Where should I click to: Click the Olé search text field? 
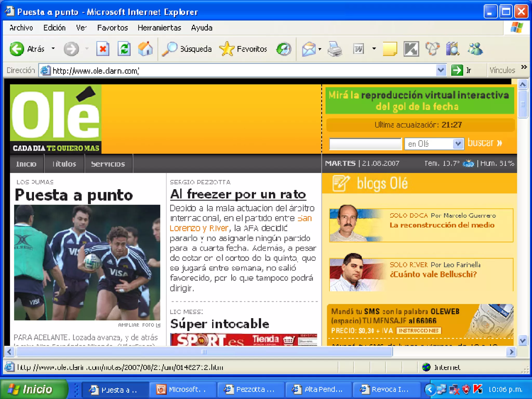pos(365,144)
